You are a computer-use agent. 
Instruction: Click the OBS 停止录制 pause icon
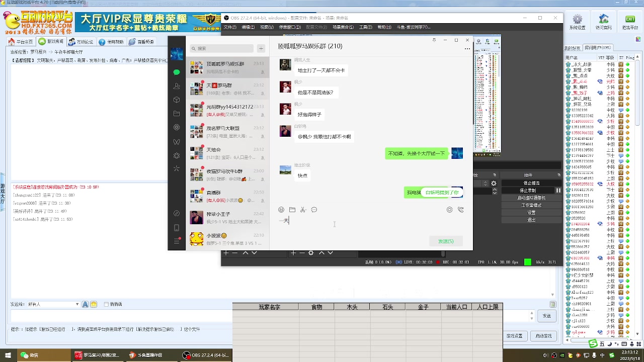(558, 191)
